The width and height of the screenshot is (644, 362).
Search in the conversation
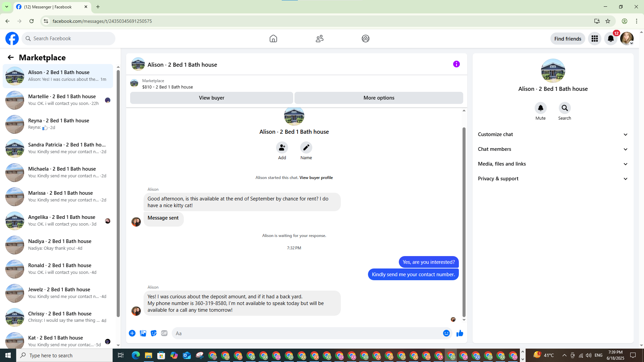click(565, 108)
